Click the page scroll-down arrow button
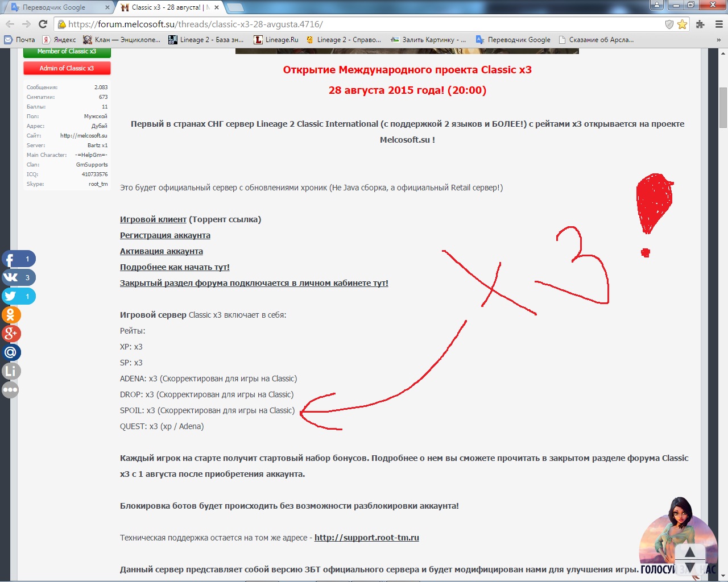The width and height of the screenshot is (728, 582). click(x=690, y=568)
